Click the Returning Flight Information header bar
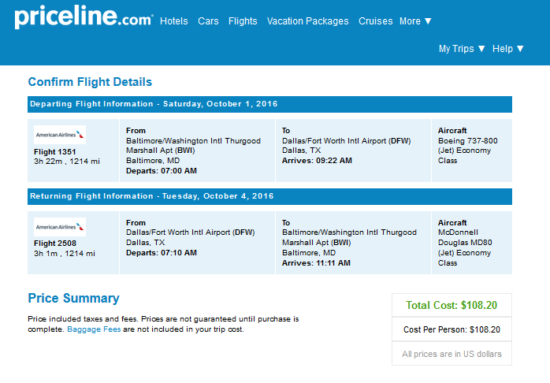Image resolution: width=550 pixels, height=383 pixels. (270, 196)
